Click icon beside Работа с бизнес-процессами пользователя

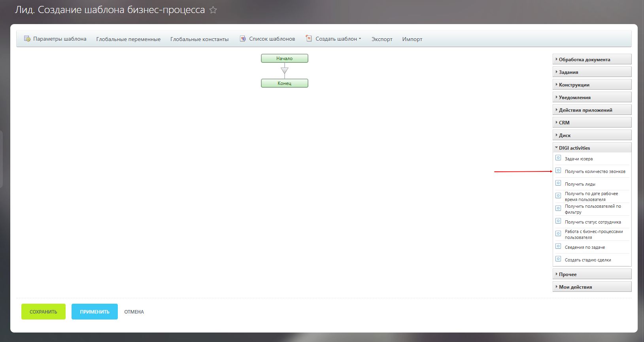(558, 233)
